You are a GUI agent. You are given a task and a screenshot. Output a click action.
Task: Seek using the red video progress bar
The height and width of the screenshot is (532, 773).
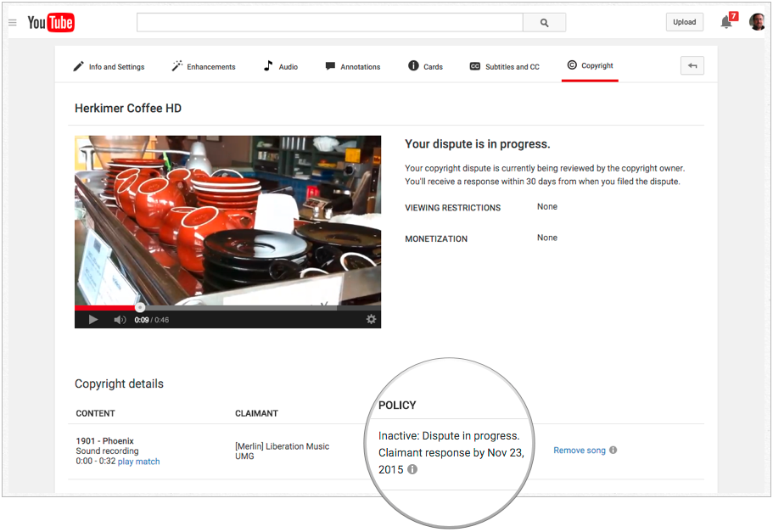139,308
